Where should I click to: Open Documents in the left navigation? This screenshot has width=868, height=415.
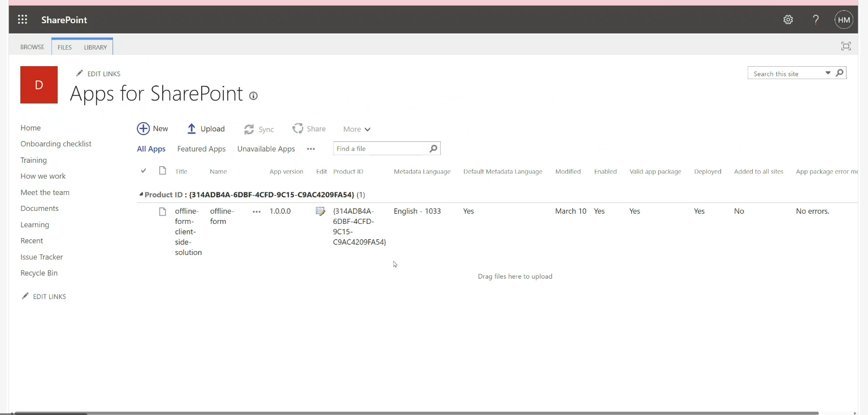[40, 209]
